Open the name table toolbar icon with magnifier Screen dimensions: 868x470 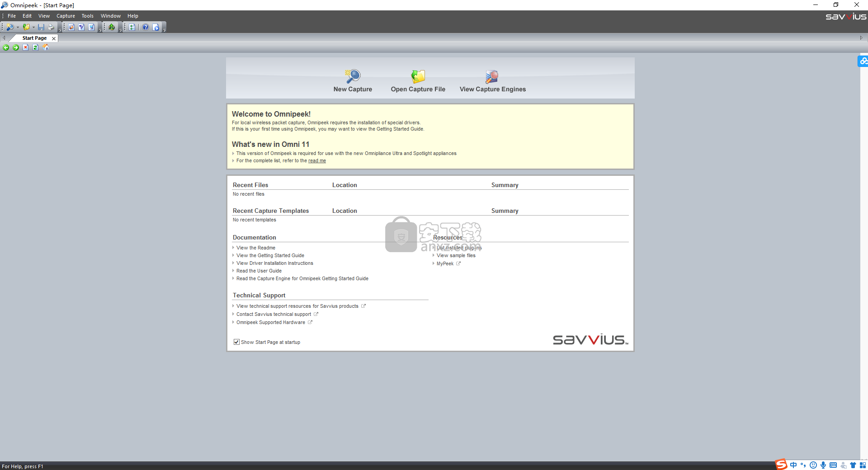(x=71, y=27)
